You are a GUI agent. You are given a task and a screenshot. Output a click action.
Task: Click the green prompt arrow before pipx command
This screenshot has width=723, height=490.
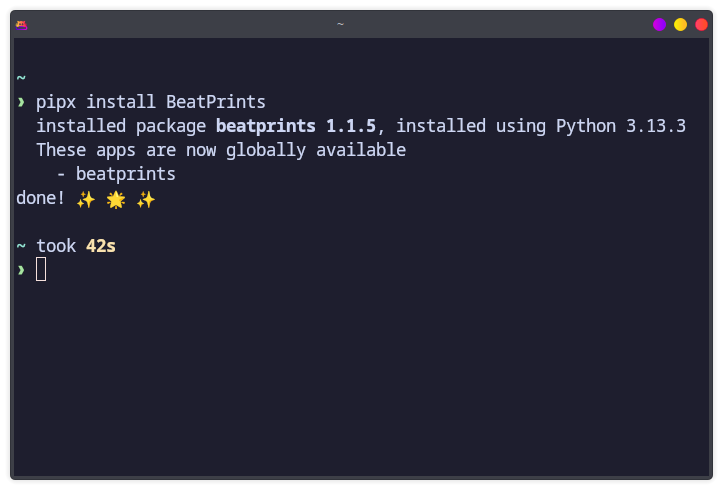[21, 102]
